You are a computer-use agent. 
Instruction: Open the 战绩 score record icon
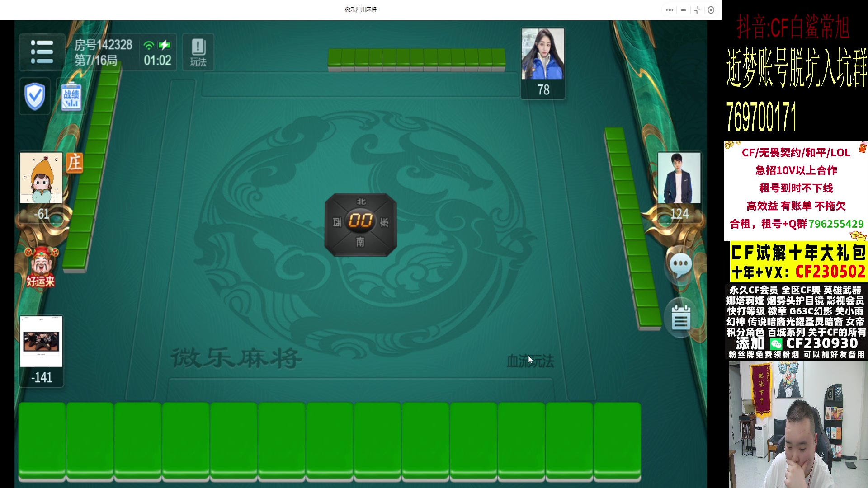[x=71, y=96]
